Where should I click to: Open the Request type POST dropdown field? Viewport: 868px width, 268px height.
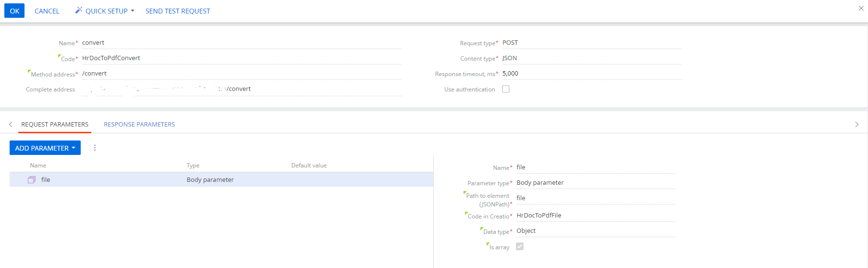[591, 43]
